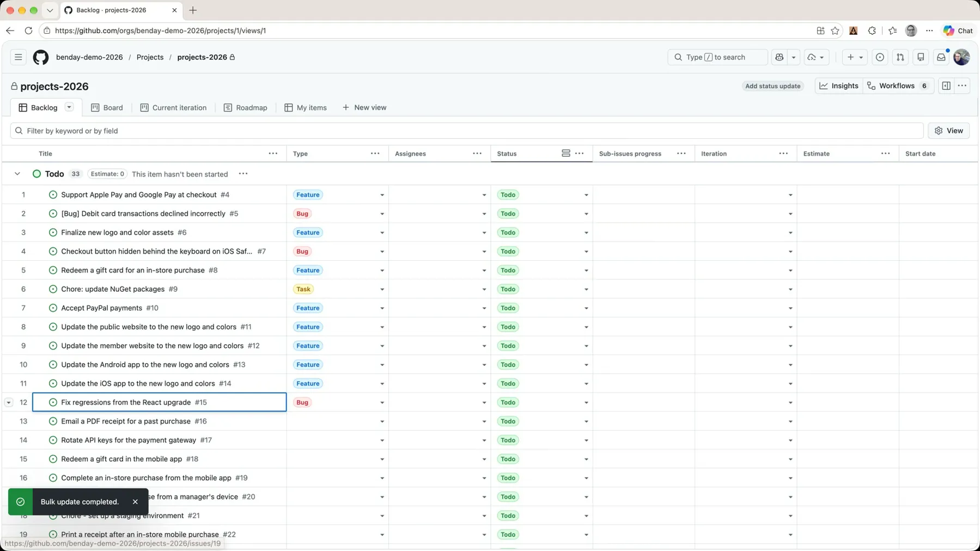Open the issues icon in header
Viewport: 980px width, 551px height.
[x=880, y=57]
